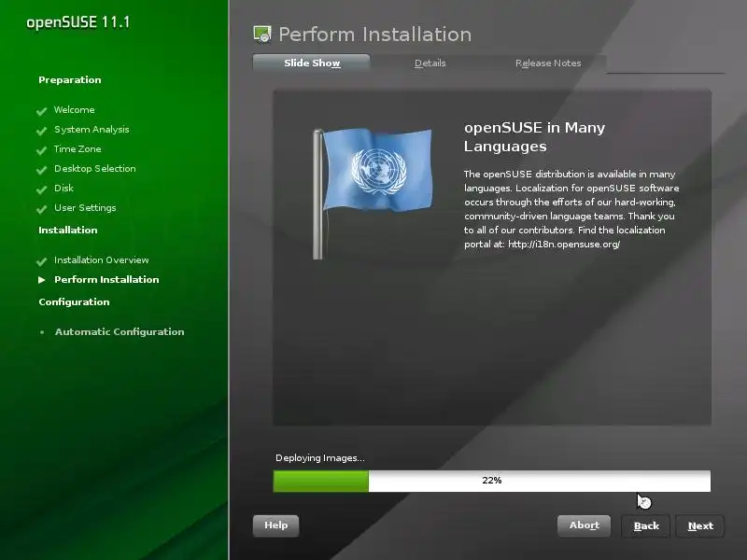The height and width of the screenshot is (560, 747).
Task: Click the checkmark beside User Settings
Action: [41, 208]
